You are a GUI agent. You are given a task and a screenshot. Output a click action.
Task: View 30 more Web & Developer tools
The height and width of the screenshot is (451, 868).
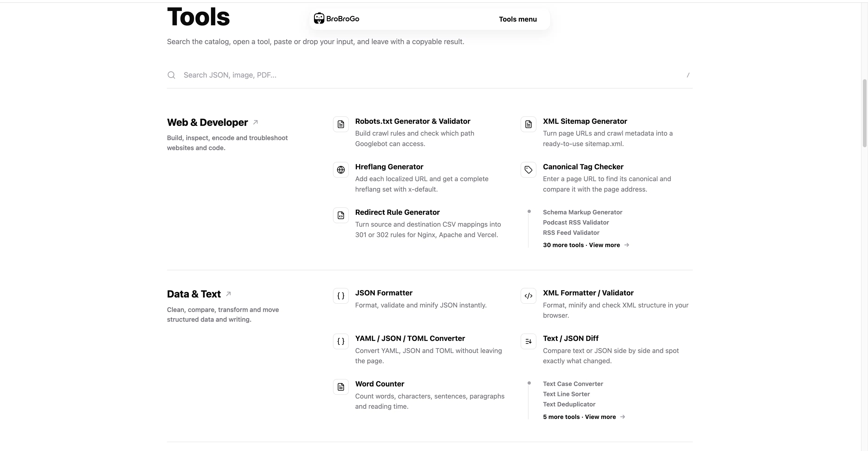tap(586, 245)
